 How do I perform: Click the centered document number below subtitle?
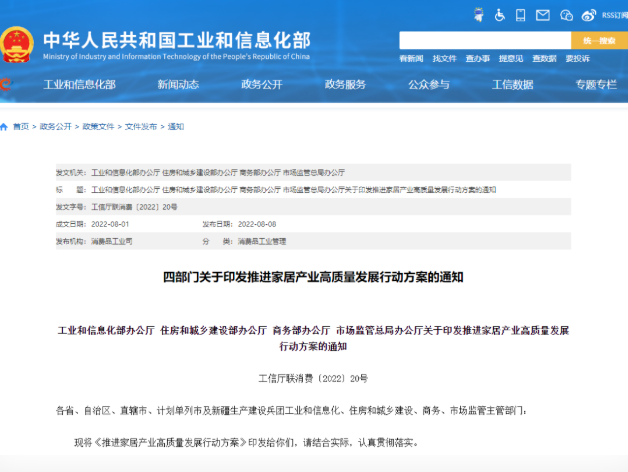pyautogui.click(x=313, y=379)
